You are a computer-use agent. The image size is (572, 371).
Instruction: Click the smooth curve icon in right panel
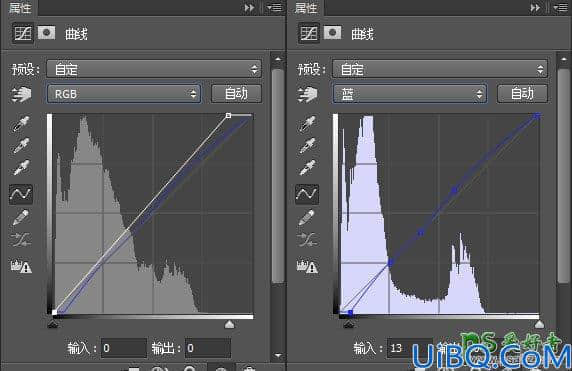(307, 239)
